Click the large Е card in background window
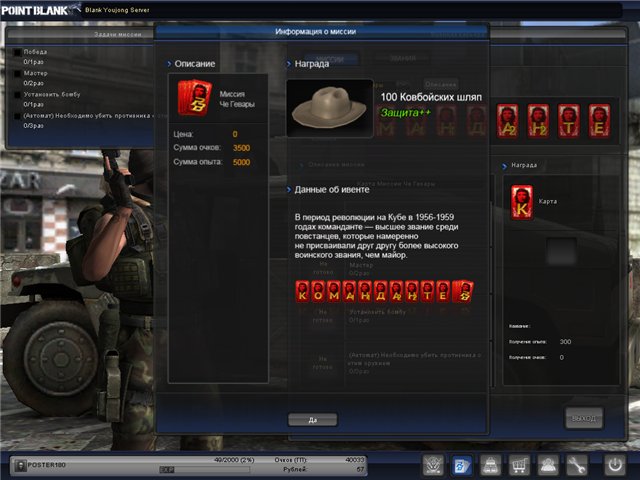The height and width of the screenshot is (480, 640). pos(600,120)
